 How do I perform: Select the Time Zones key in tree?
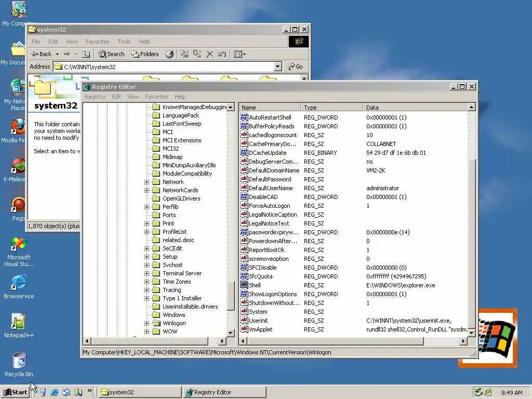tap(177, 282)
